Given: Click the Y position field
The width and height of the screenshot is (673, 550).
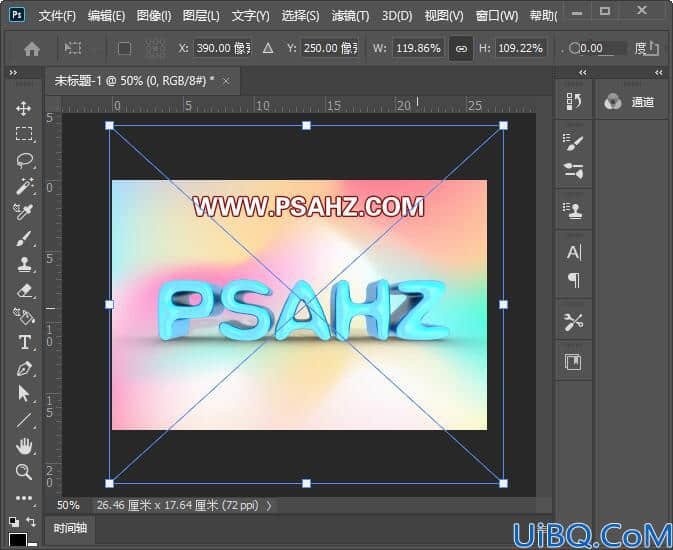Looking at the screenshot, I should [330, 48].
